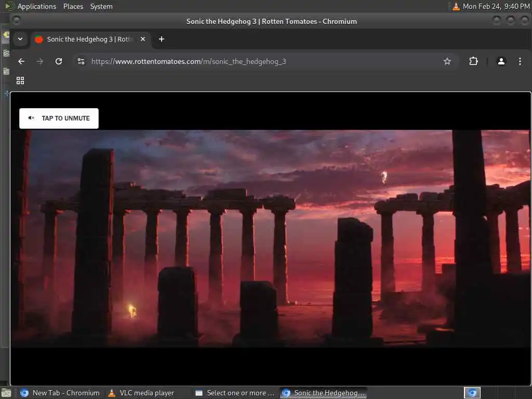
Task: Open the Places menu
Action: [x=73, y=6]
